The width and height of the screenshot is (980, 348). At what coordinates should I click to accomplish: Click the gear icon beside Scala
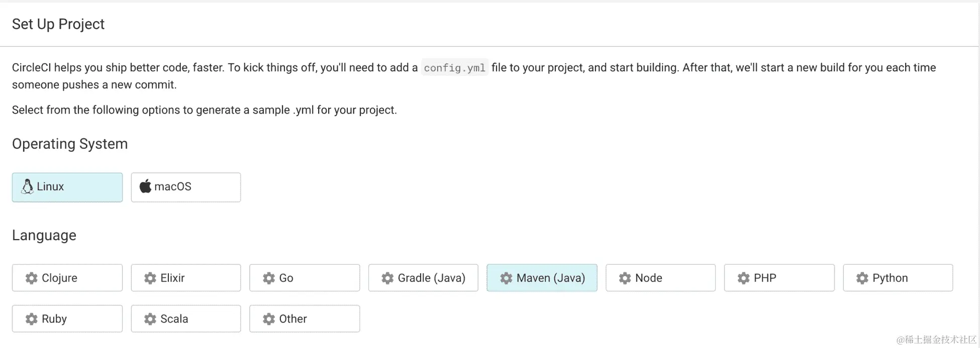150,319
